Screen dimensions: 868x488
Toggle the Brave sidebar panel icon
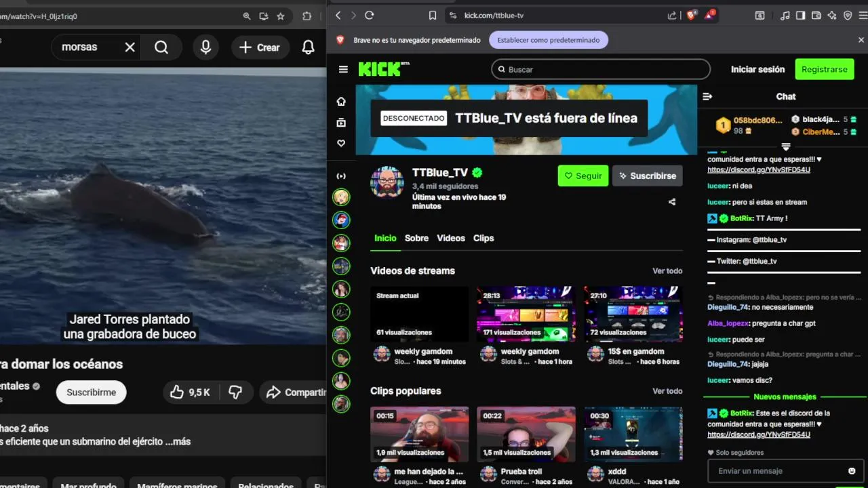point(801,15)
